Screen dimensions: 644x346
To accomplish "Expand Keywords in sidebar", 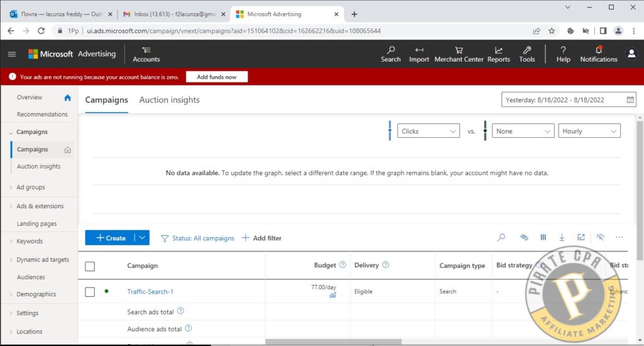I will (11, 242).
